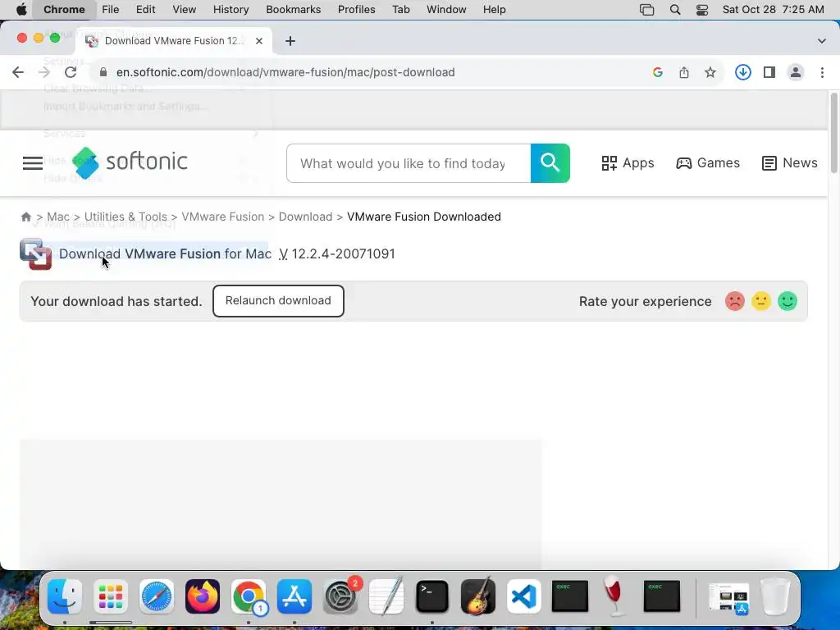This screenshot has width=840, height=630.
Task: Click Relaunch download button
Action: (x=278, y=300)
